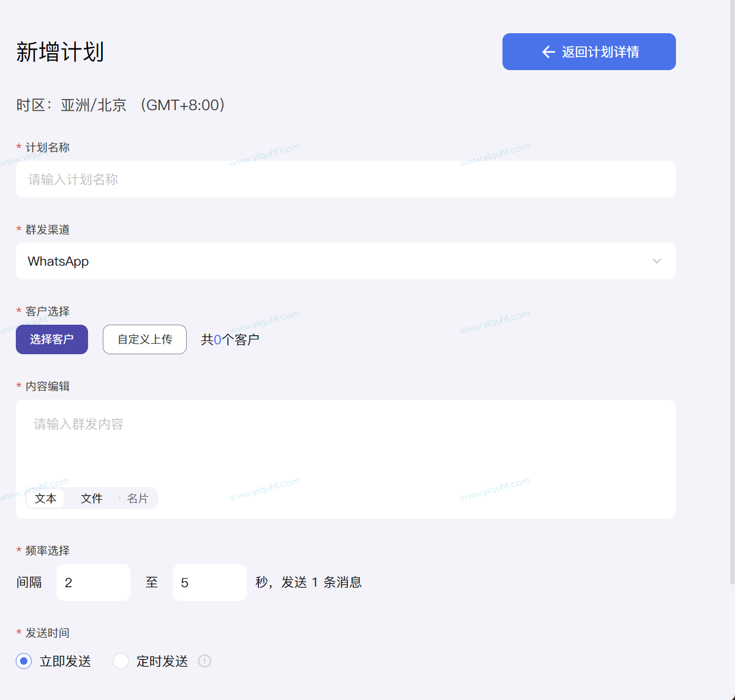Click the 自定义上传 button
This screenshot has height=700, width=735.
point(144,339)
